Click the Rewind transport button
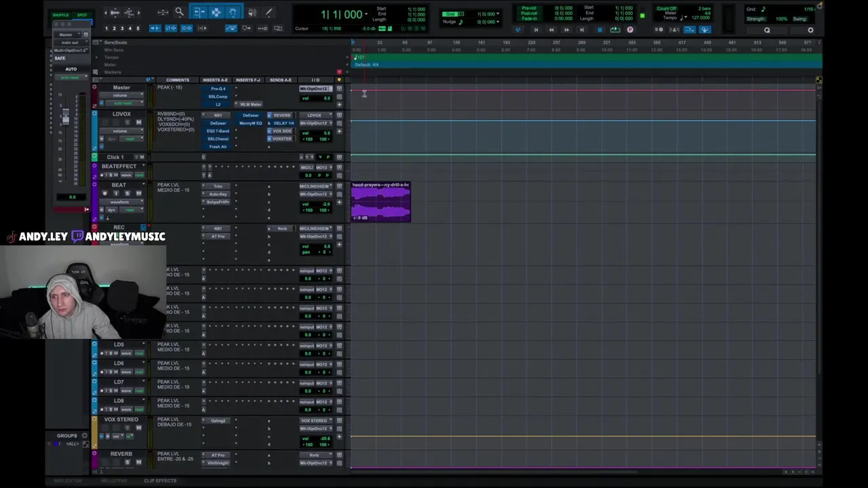The image size is (868, 488). click(x=551, y=30)
